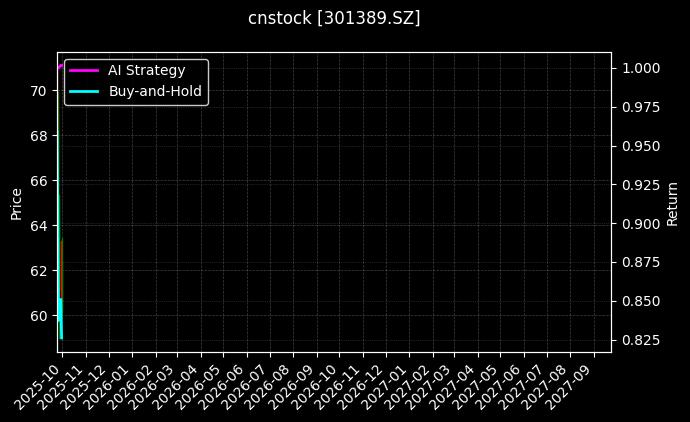Click the 1.000 return tick label
Viewport: 690px width, 422px height.
coord(640,68)
